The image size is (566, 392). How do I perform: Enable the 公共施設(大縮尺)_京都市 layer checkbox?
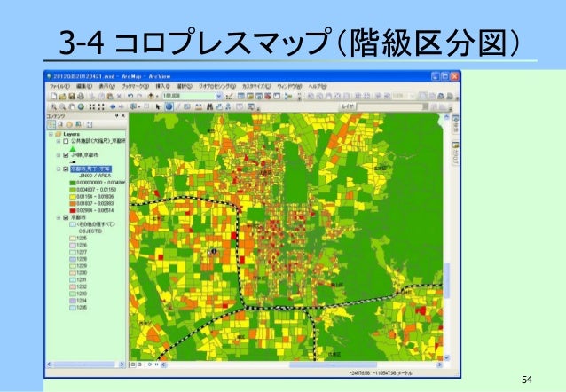(66, 142)
